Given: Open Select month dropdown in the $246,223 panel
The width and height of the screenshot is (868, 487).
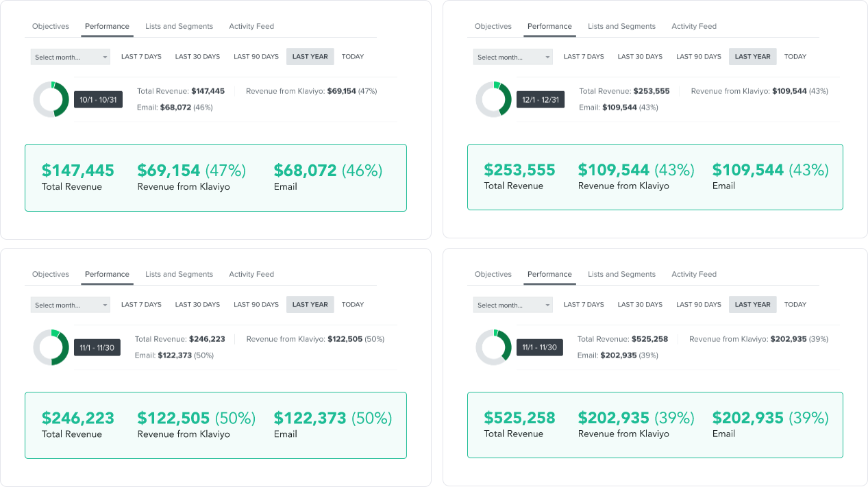Looking at the screenshot, I should coord(71,305).
